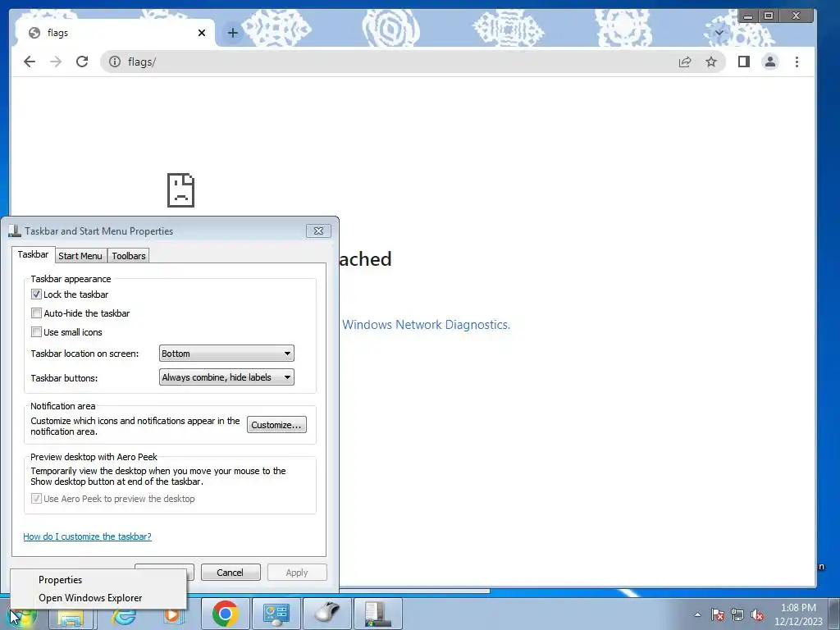
Task: Open How do I customize the taskbar link
Action: (x=87, y=536)
